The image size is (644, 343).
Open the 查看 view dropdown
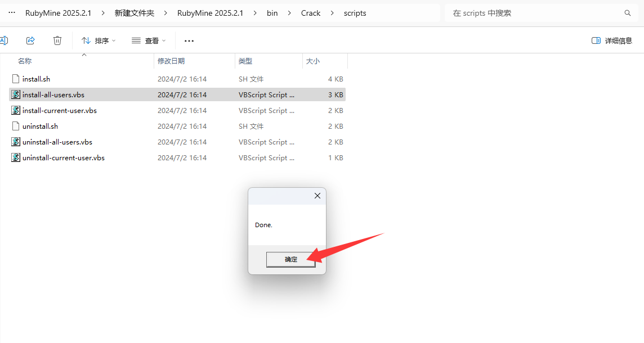[149, 40]
